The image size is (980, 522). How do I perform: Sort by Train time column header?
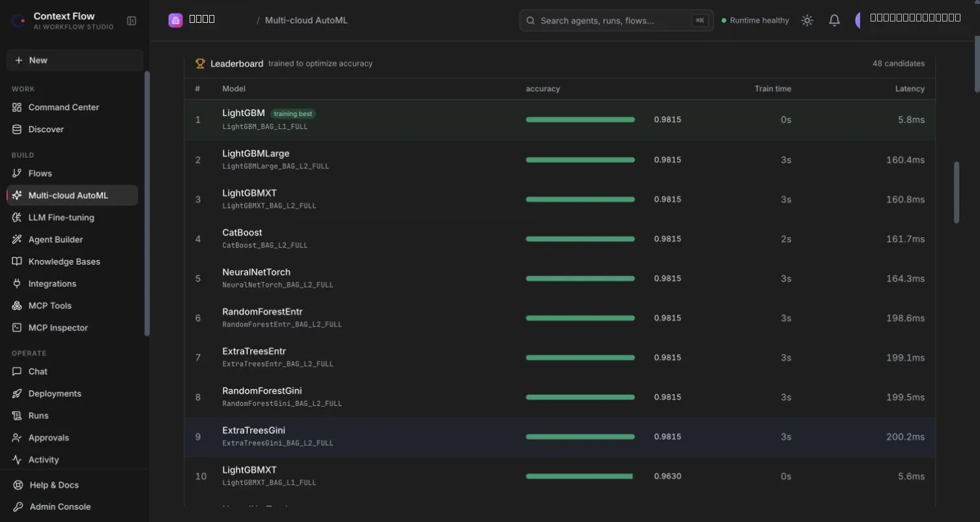click(x=773, y=89)
